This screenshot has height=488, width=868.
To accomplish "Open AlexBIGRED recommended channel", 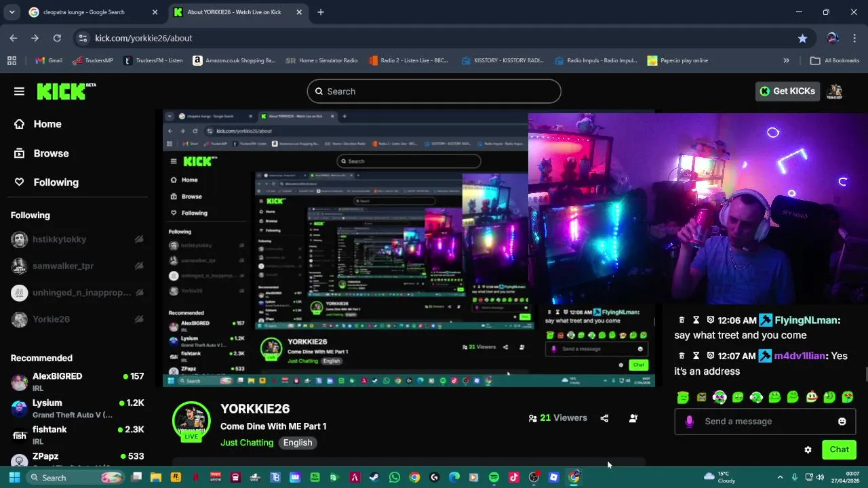I will [x=77, y=381].
